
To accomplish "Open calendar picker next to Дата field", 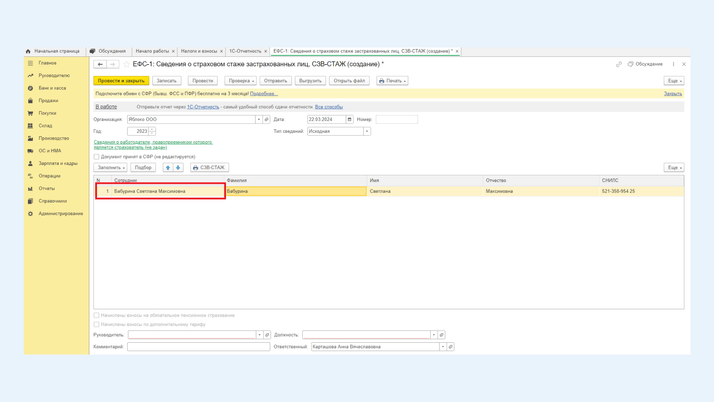I will [x=349, y=119].
